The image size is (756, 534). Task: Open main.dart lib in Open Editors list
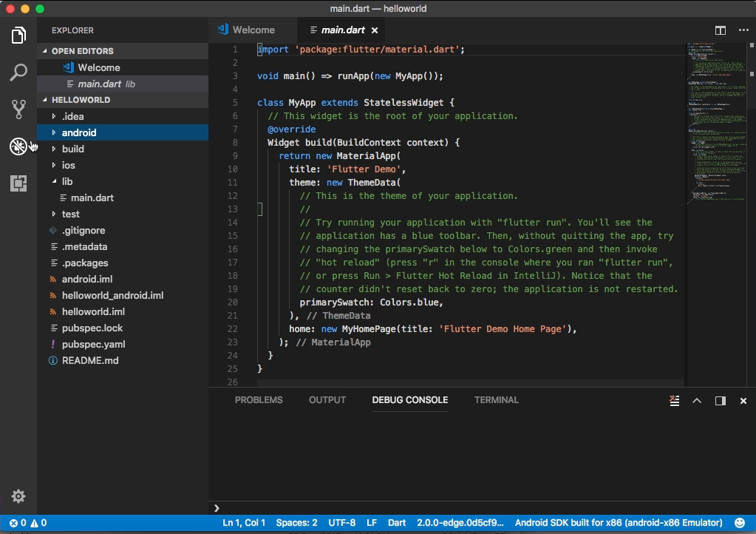point(123,84)
